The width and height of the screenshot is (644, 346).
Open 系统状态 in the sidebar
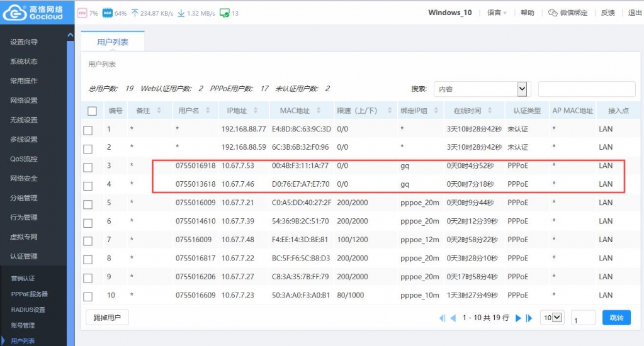coord(24,62)
